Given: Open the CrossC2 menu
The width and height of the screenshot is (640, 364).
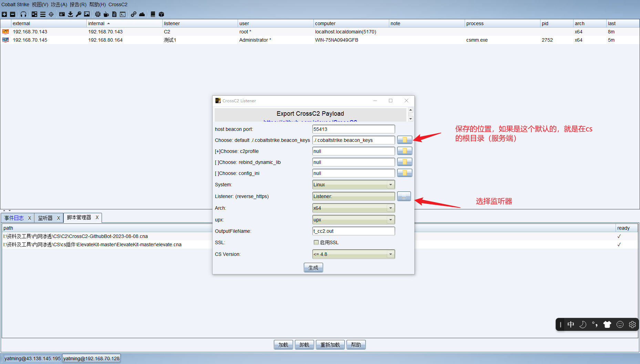Looking at the screenshot, I should coord(118,4).
